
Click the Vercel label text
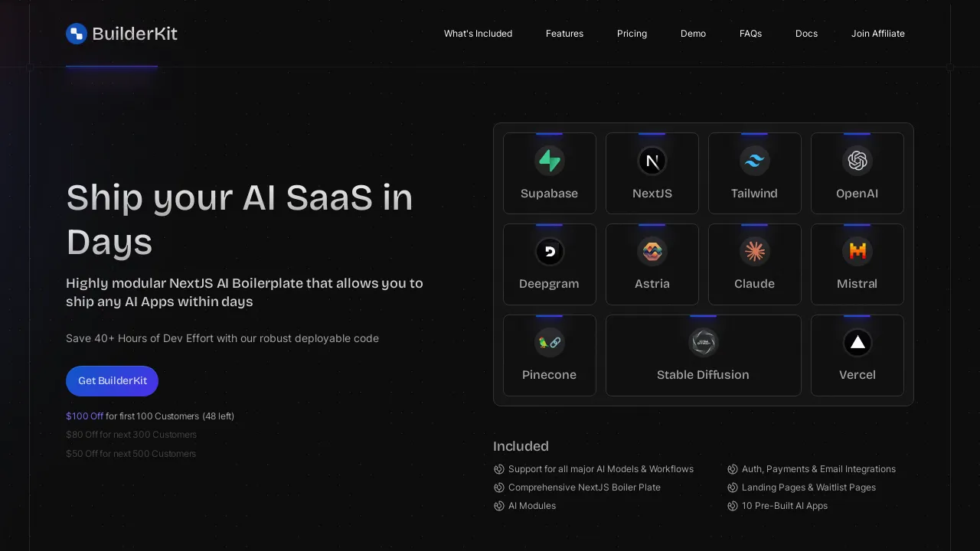coord(857,375)
